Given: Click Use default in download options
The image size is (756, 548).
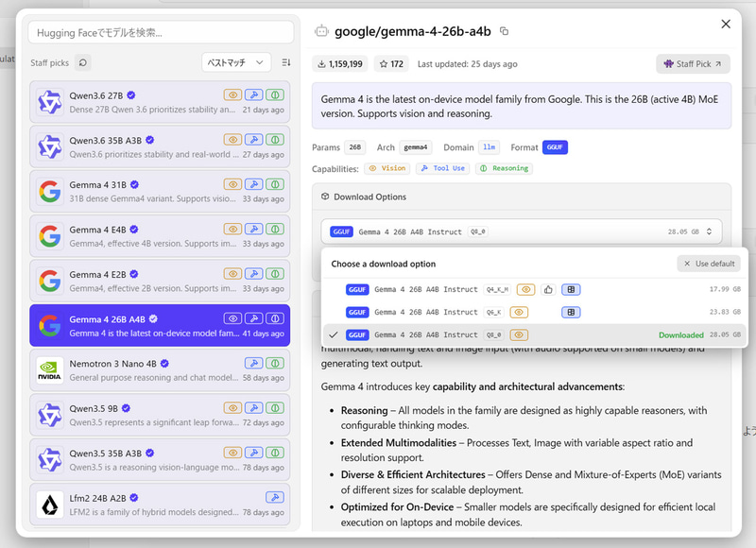Looking at the screenshot, I should point(709,264).
